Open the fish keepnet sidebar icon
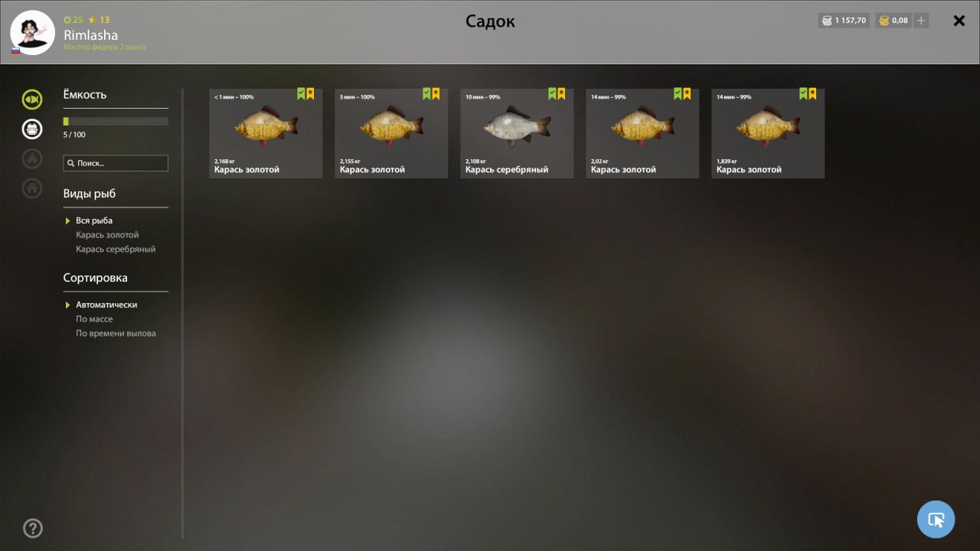980x551 pixels. click(x=32, y=99)
